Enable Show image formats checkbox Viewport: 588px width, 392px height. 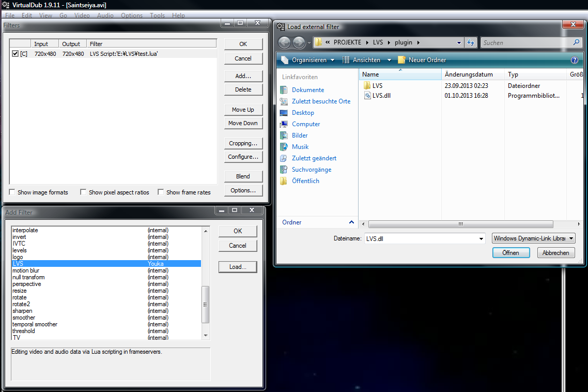click(x=12, y=192)
